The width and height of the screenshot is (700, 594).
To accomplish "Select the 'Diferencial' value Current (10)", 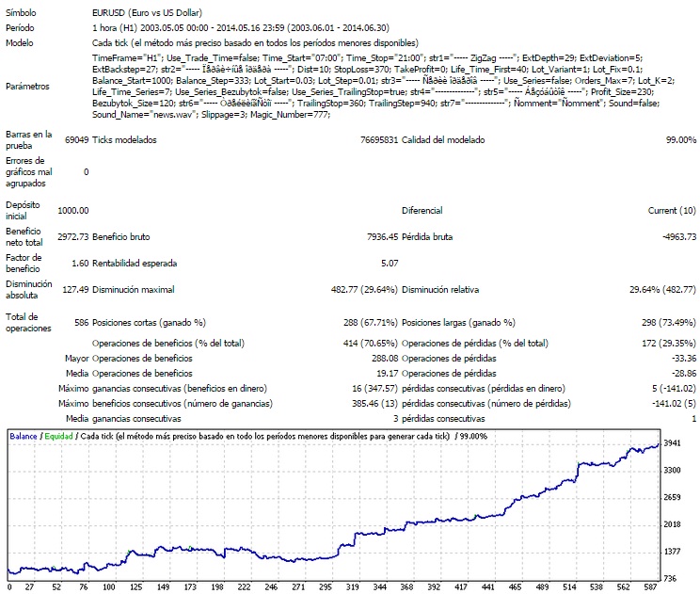I will (672, 211).
